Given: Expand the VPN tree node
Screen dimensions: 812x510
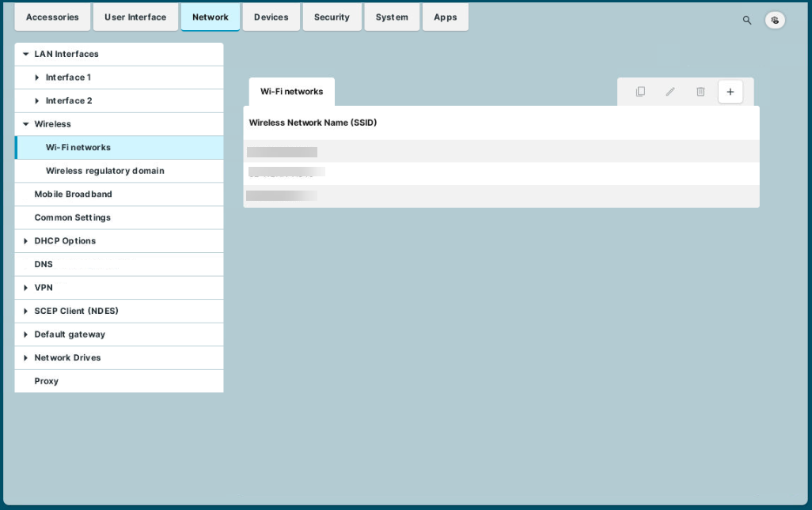Looking at the screenshot, I should tap(26, 288).
